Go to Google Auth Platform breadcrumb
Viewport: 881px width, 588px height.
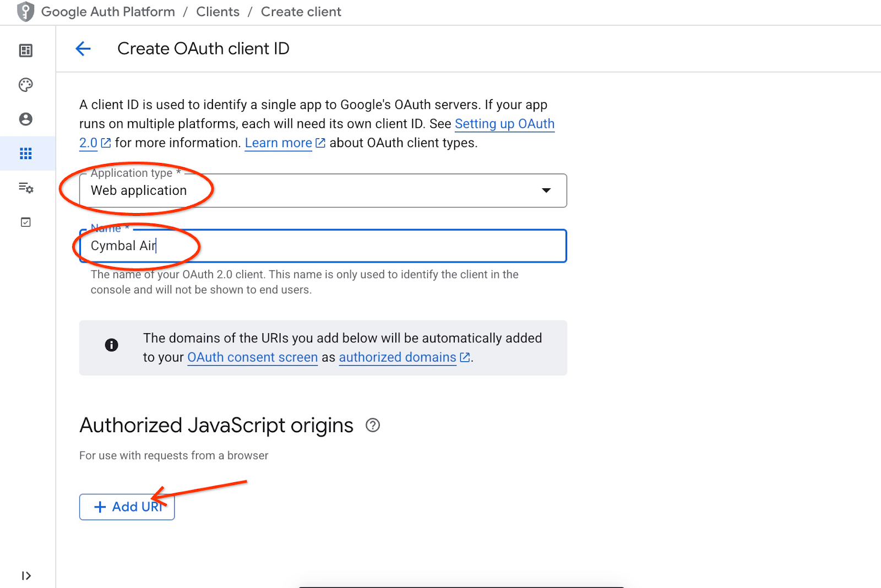(x=108, y=12)
